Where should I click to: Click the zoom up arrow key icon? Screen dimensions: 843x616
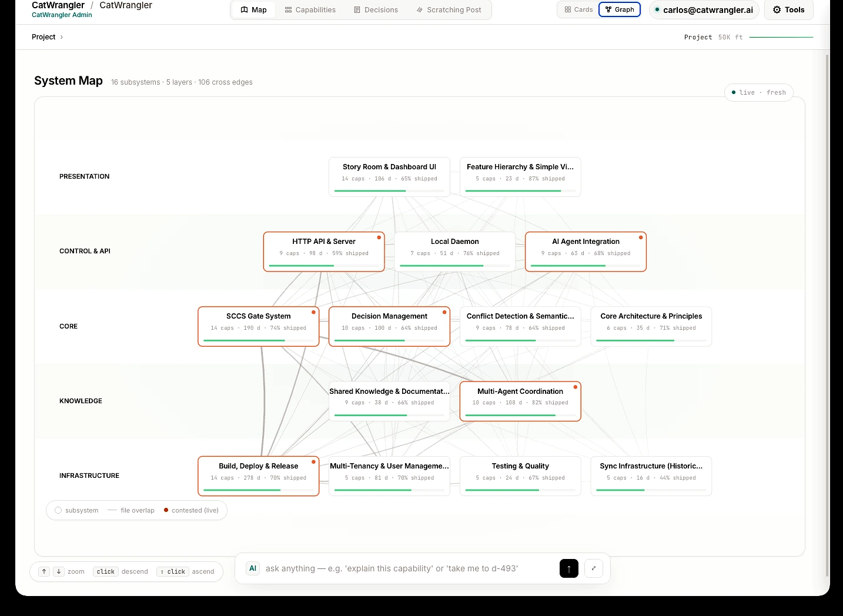pyautogui.click(x=44, y=571)
